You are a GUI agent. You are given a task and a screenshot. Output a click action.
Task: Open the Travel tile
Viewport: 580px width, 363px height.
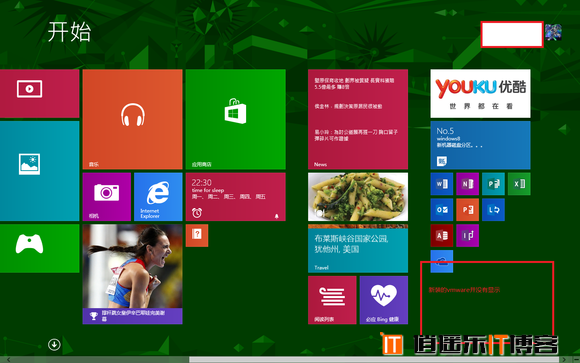pos(358,248)
